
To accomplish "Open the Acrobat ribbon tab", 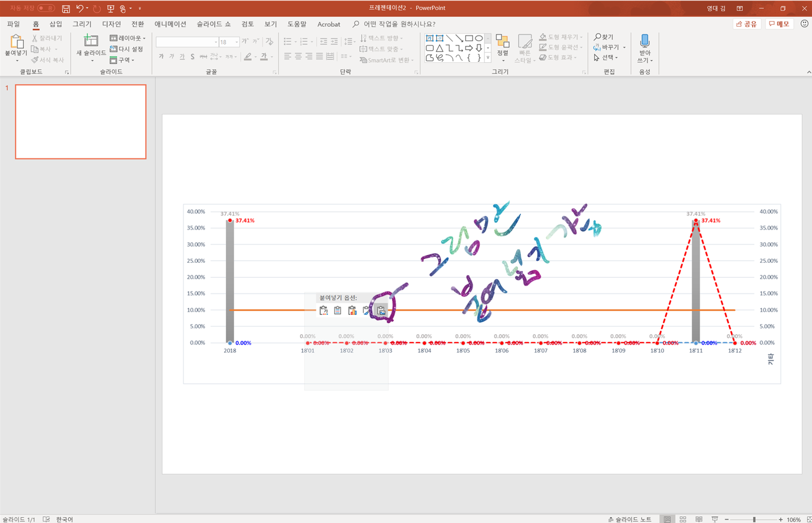I will [x=329, y=24].
